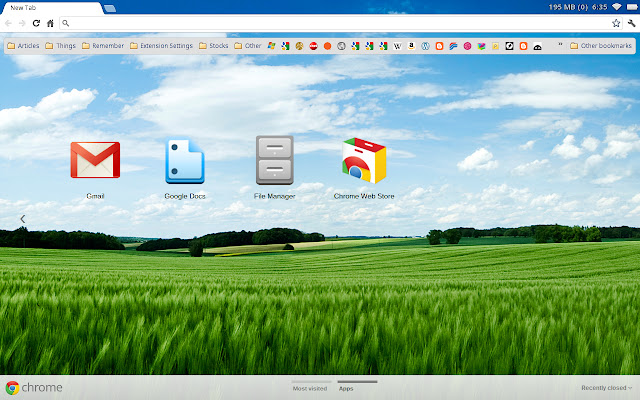Open a new tab with the tab button

click(x=109, y=8)
